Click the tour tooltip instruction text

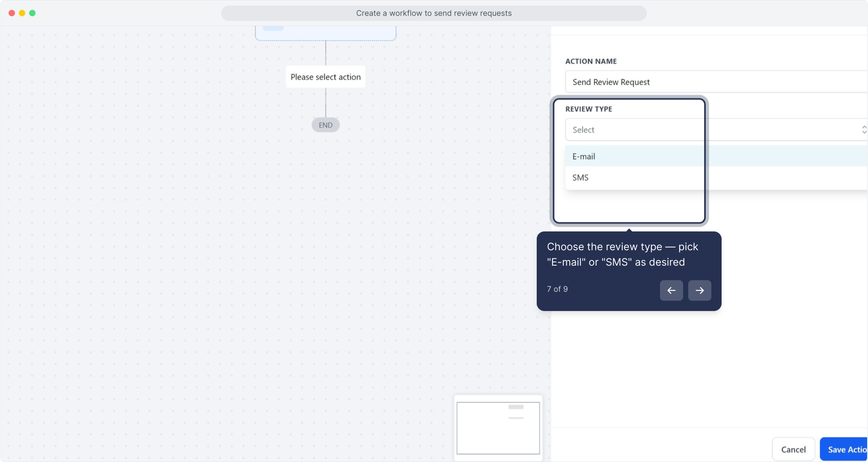pyautogui.click(x=622, y=254)
